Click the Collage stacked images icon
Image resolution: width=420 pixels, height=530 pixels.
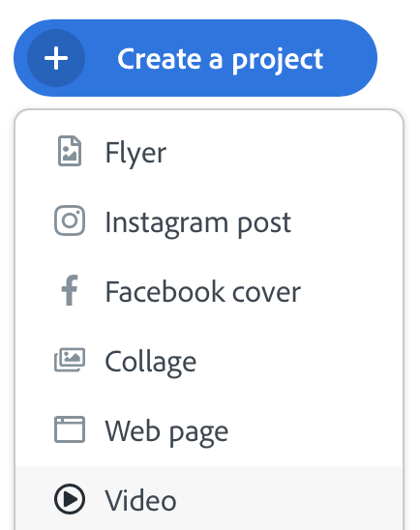[70, 360]
